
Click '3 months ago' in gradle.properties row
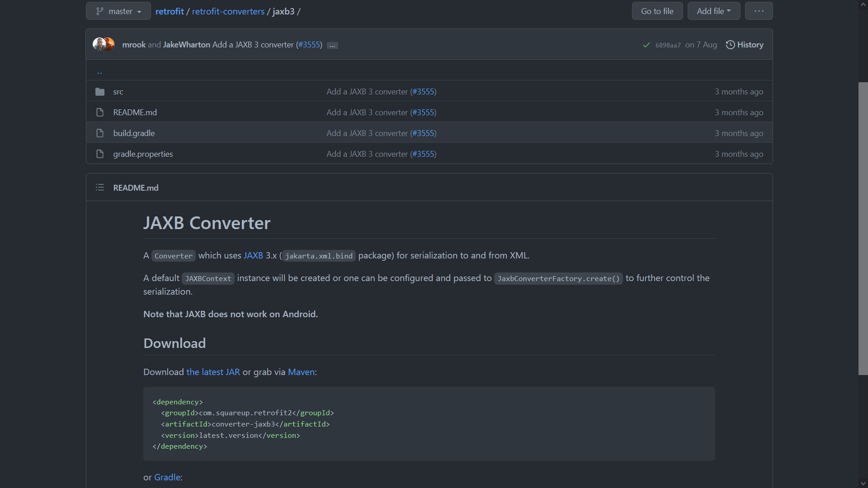(x=739, y=154)
